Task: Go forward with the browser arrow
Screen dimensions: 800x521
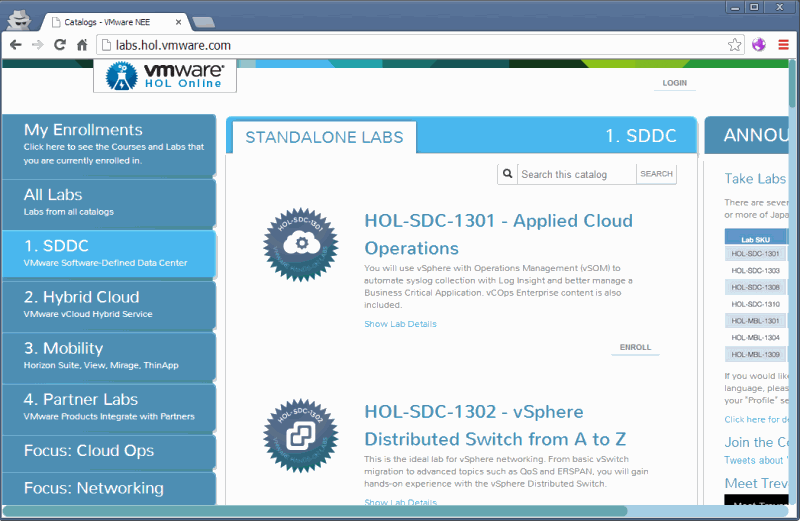Action: [37, 45]
